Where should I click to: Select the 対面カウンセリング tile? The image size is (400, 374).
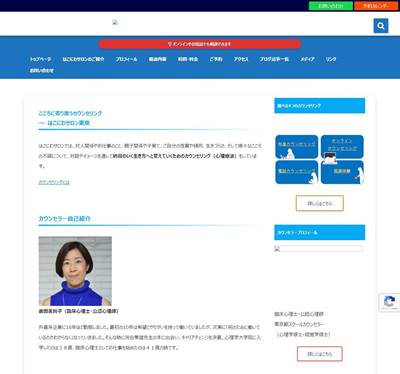[x=297, y=147]
